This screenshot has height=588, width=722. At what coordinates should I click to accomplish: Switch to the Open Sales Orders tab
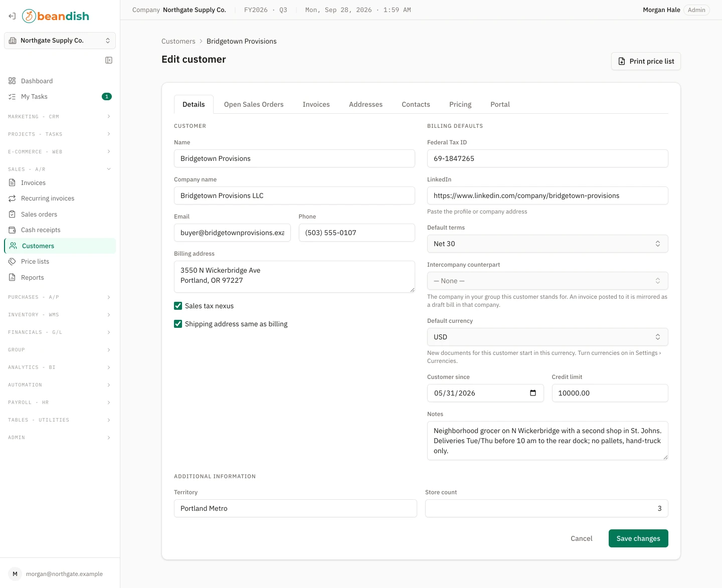point(254,104)
